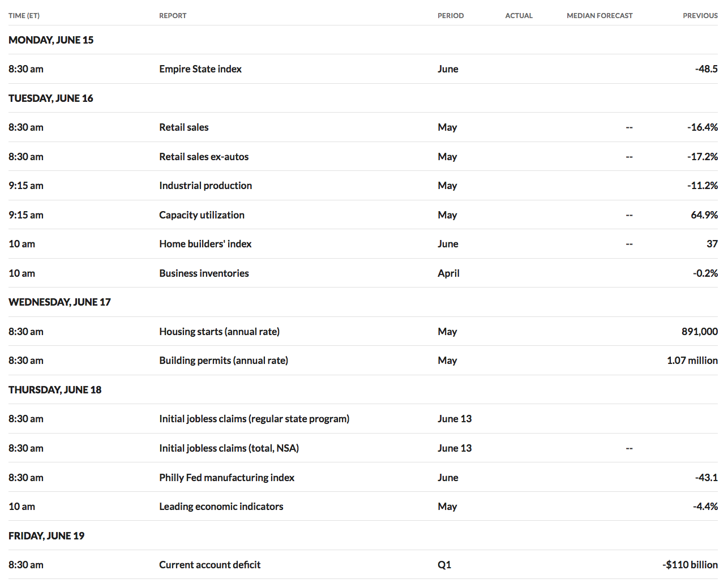Open Capacity utilization report
This screenshot has width=728, height=583.
[x=202, y=215]
